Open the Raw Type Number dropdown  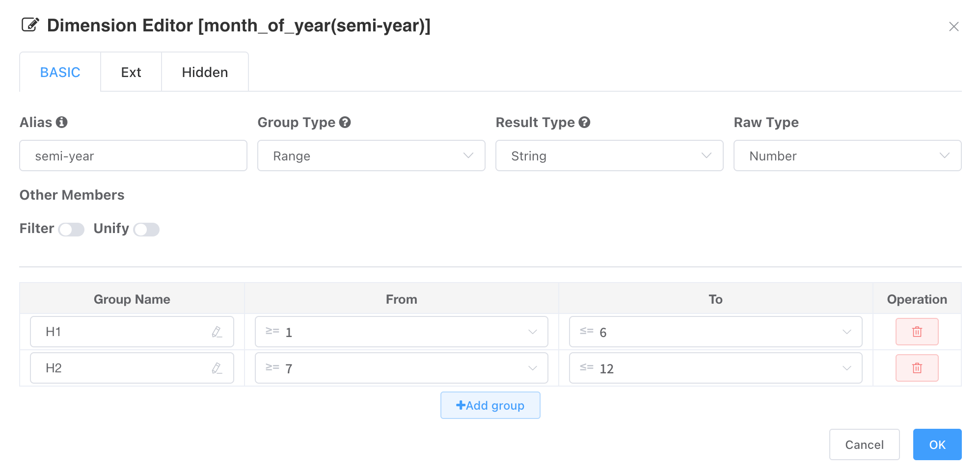pyautogui.click(x=847, y=156)
